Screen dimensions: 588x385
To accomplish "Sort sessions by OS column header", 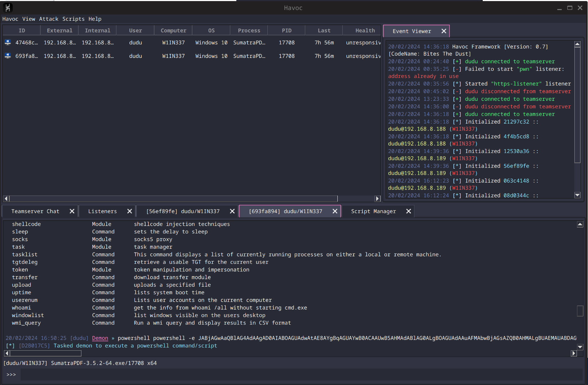I will point(211,30).
